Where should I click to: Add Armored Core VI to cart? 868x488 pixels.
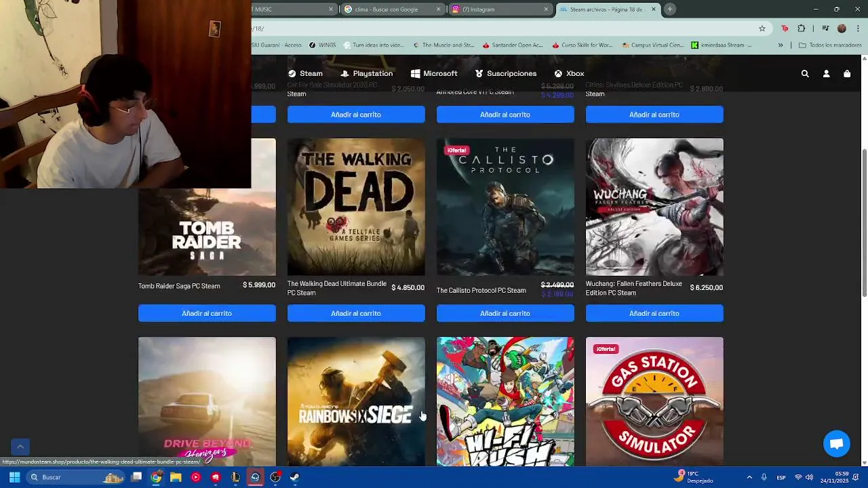click(505, 115)
